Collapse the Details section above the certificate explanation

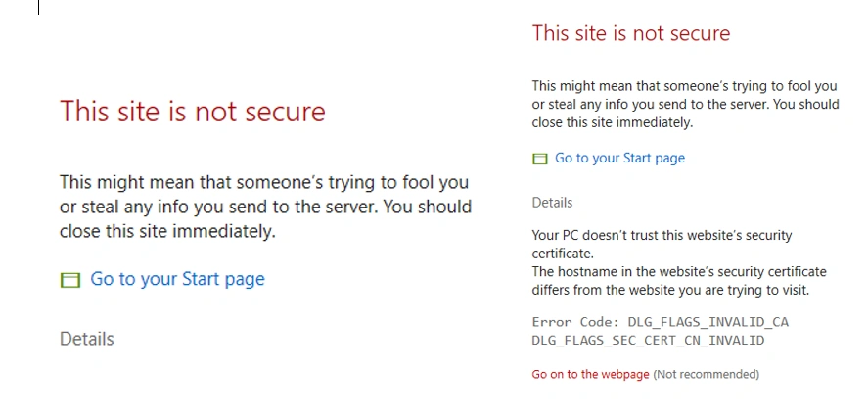(x=552, y=203)
